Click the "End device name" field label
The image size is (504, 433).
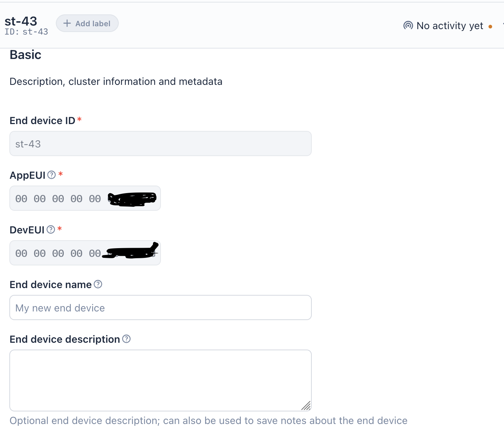coord(51,285)
